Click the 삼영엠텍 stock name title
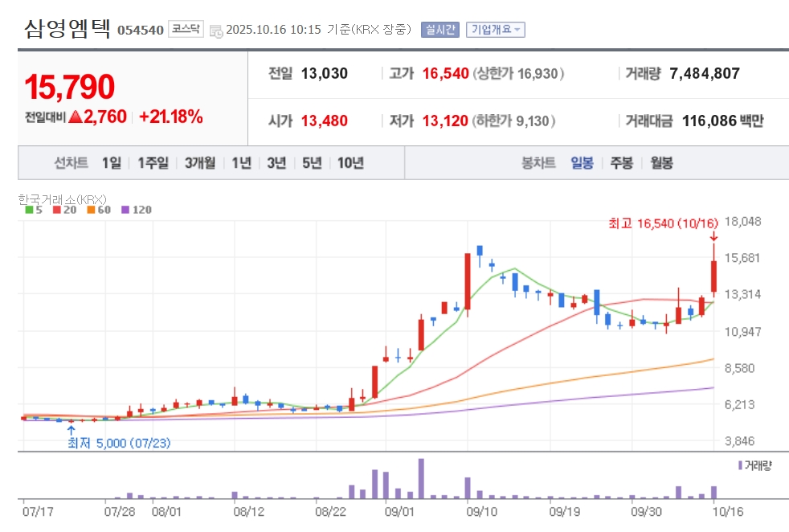Screen dimensions: 789x532 (x=67, y=29)
